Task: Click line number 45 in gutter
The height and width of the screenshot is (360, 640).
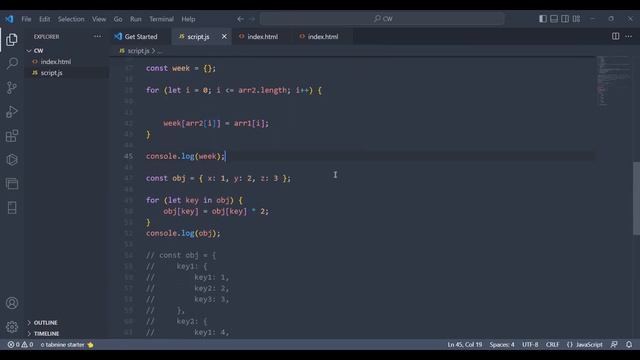Action: 128,156
